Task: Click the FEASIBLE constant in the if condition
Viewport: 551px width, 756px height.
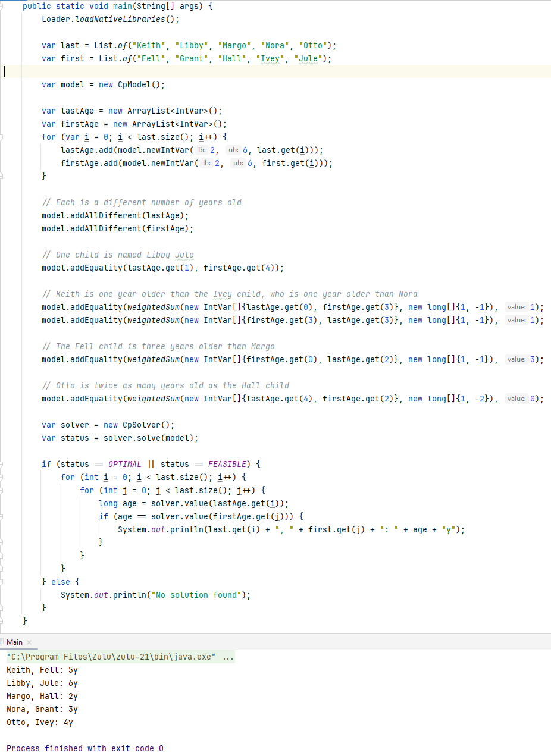Action: click(x=227, y=464)
